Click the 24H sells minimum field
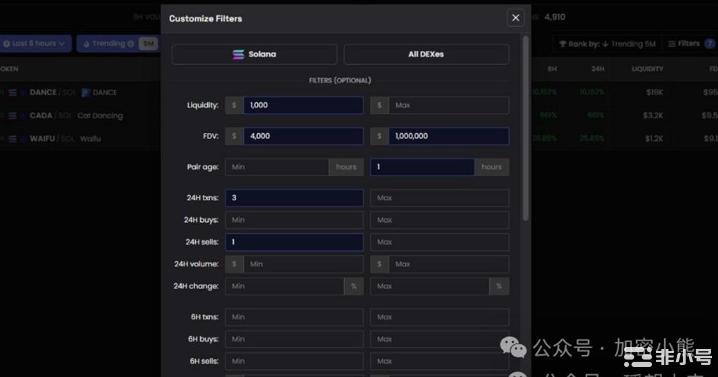 click(294, 242)
